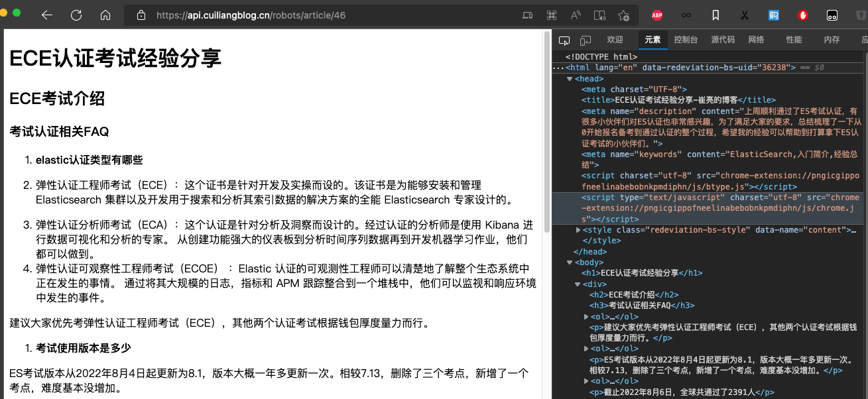Select the <html lang="en"> node
The image size is (868, 399).
coord(681,68)
